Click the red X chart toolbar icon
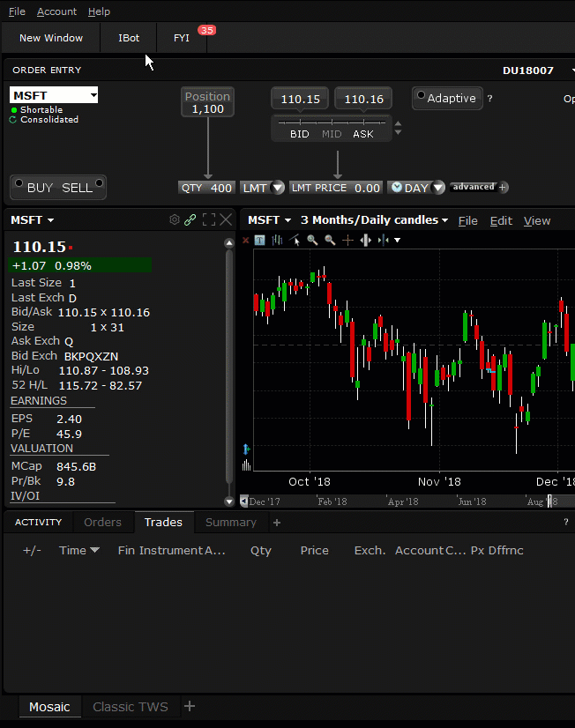 click(x=246, y=240)
